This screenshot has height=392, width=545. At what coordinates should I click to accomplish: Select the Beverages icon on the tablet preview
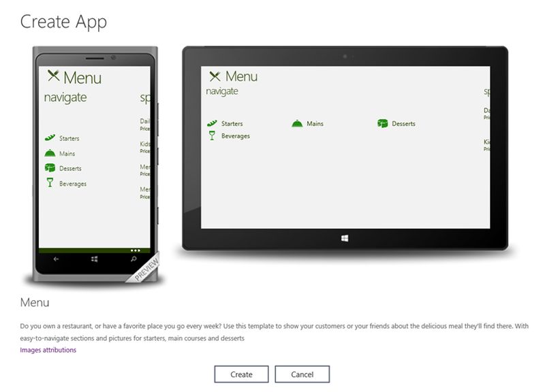212,135
